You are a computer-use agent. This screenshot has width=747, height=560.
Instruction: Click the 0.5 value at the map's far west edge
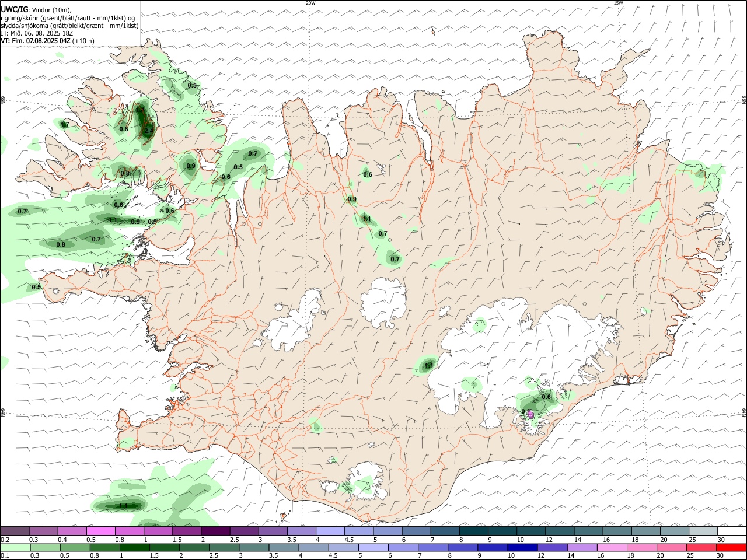[36, 287]
